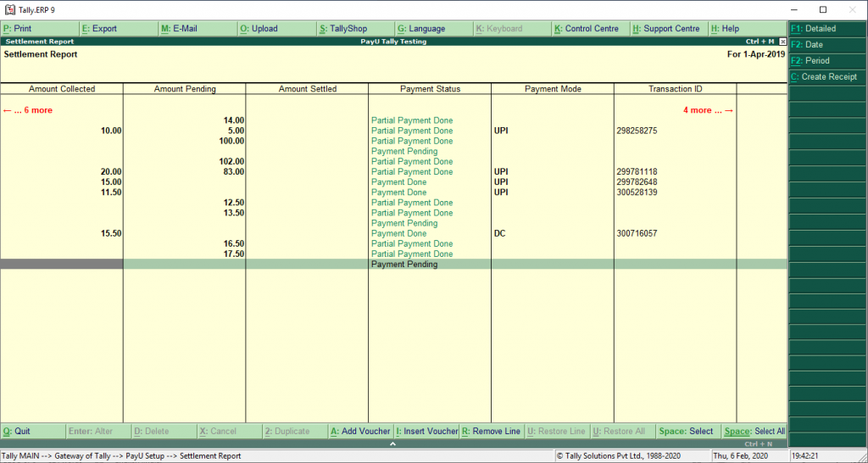Click the Payment Mode column header

(553, 89)
